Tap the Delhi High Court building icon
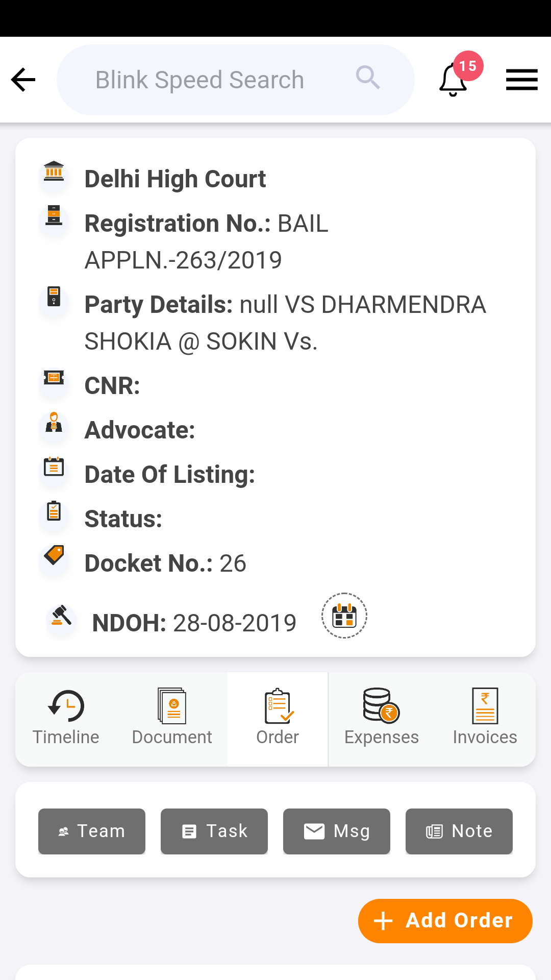Screen dimensions: 551x980 [x=54, y=171]
